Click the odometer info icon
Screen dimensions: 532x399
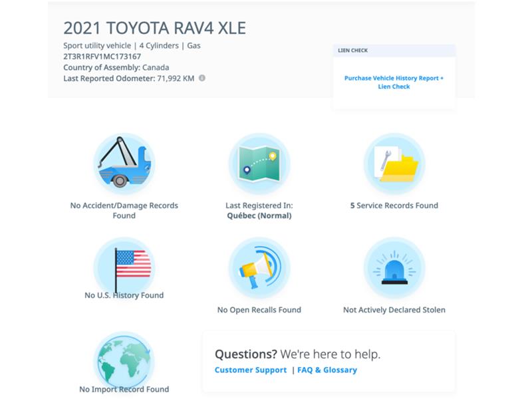tap(202, 78)
